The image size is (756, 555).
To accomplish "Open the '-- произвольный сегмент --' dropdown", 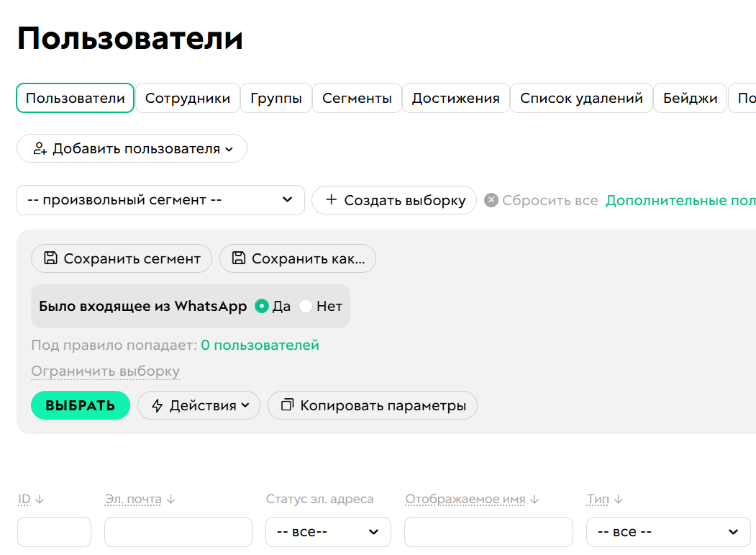I will tap(160, 200).
